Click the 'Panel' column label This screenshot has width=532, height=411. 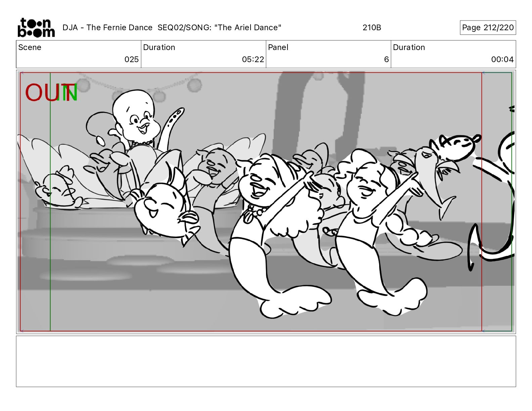(278, 47)
